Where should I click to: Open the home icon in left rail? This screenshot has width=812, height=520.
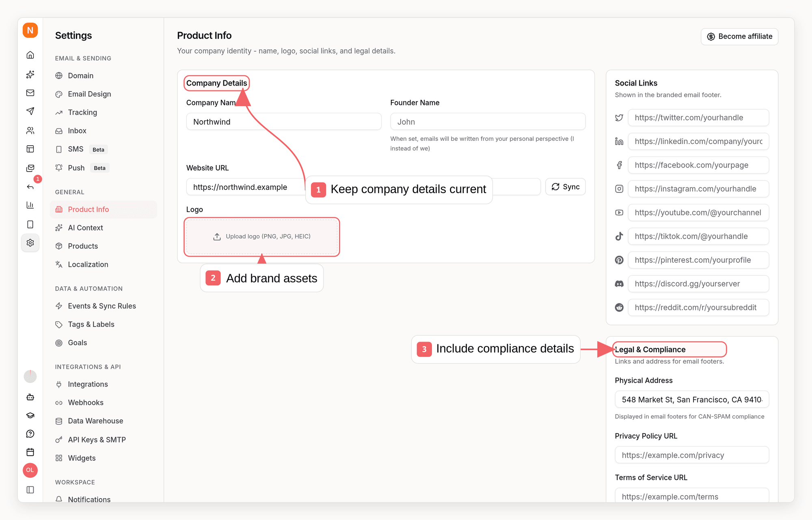30,55
